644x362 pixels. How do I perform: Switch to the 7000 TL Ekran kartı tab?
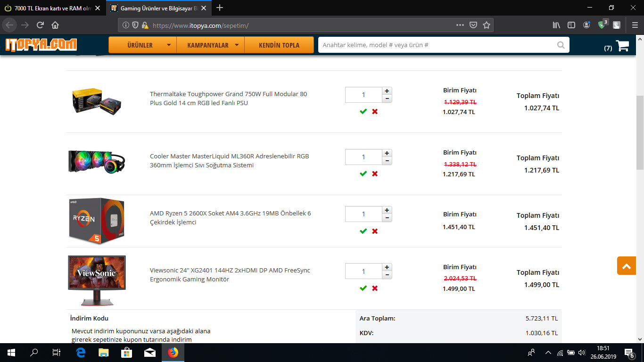(x=53, y=8)
